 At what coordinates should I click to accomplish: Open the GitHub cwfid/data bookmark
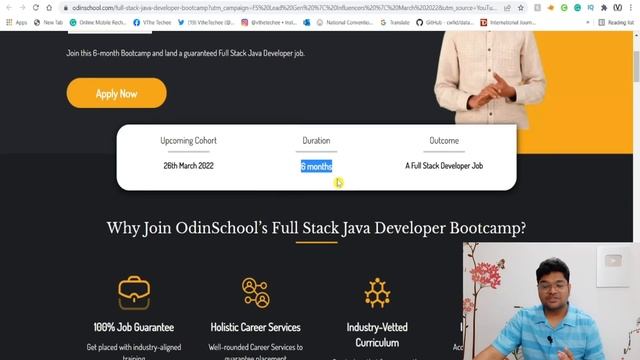click(x=444, y=22)
